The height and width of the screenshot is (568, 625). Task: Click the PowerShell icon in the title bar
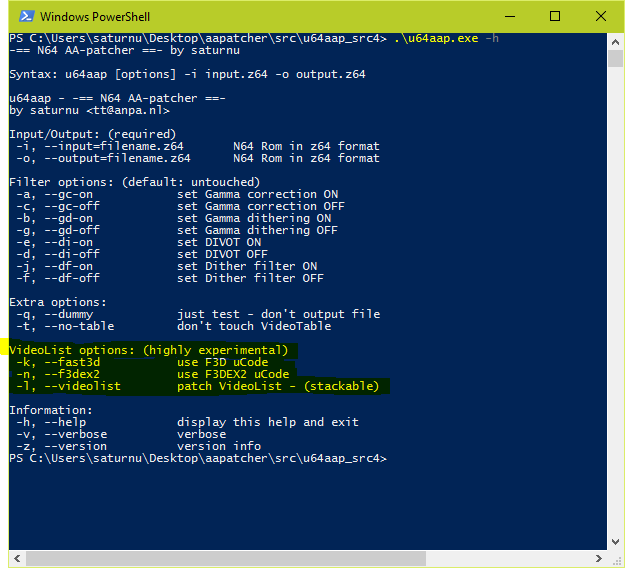pos(26,16)
